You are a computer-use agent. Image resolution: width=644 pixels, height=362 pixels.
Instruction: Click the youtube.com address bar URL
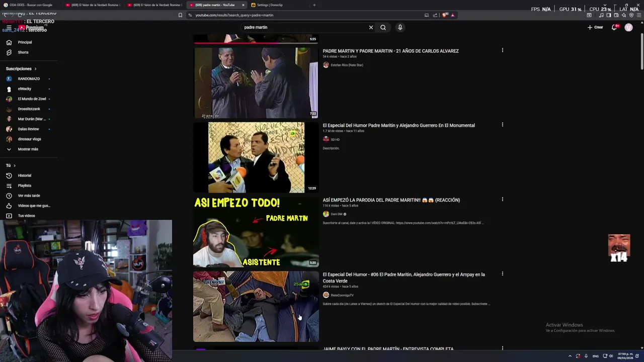(234, 15)
